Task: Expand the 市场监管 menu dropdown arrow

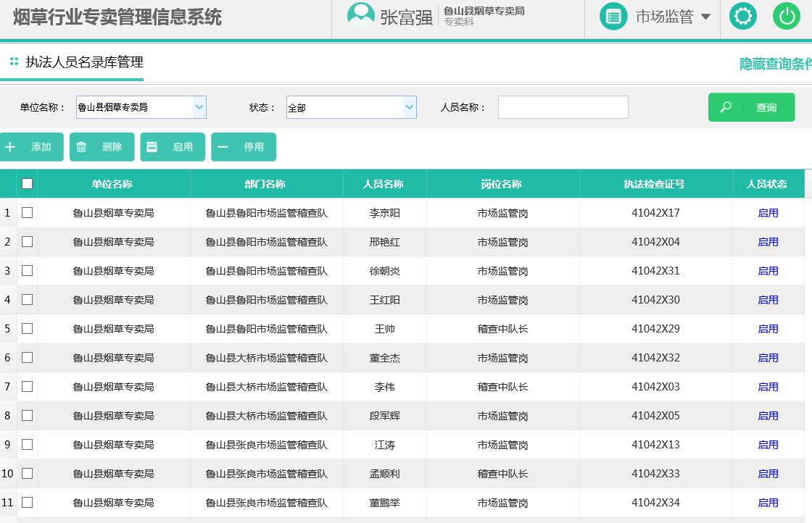Action: [705, 17]
